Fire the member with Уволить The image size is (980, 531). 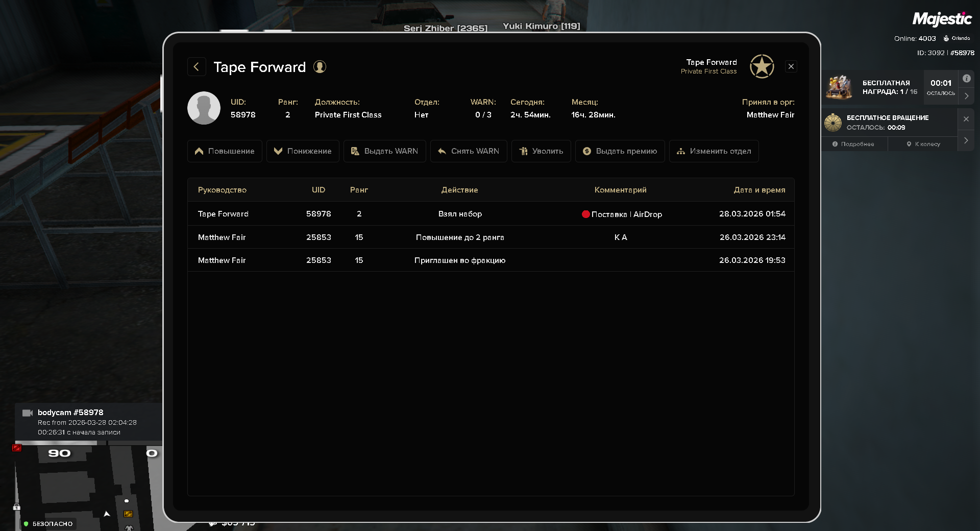pyautogui.click(x=541, y=151)
